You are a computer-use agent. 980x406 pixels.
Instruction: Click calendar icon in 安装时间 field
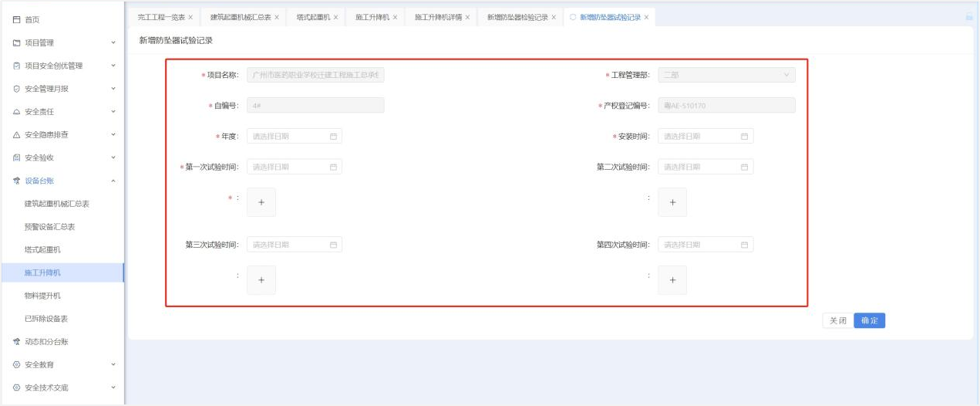[x=744, y=137]
